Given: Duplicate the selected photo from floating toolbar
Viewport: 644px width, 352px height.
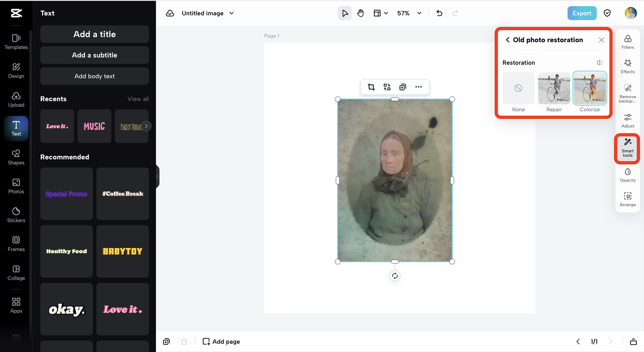Looking at the screenshot, I should 403,87.
